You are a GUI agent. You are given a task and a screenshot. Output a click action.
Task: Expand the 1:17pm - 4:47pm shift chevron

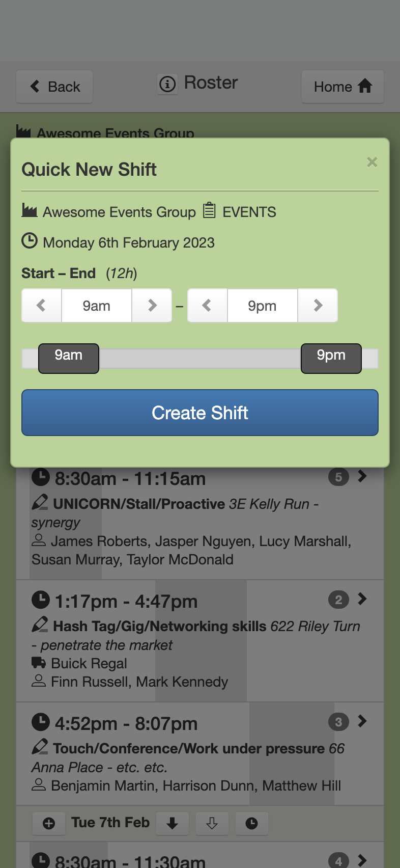click(362, 599)
